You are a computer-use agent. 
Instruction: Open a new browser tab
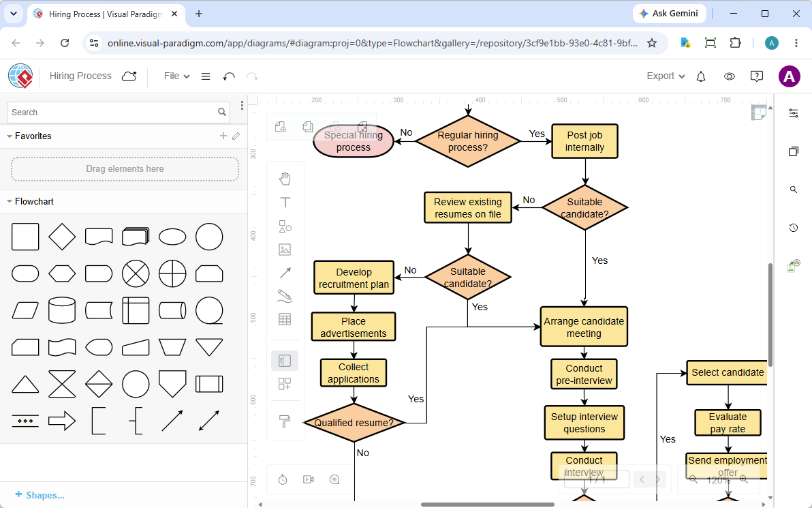199,14
